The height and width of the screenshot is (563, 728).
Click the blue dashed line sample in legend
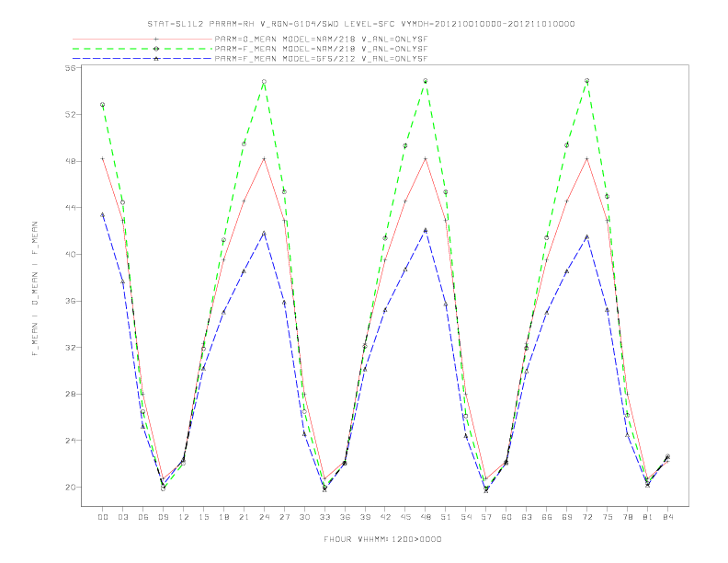click(142, 59)
